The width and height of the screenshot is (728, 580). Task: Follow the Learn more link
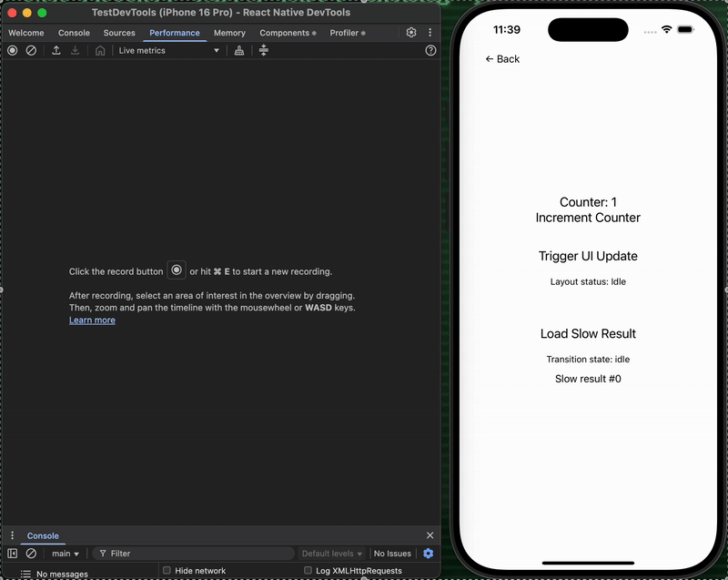click(x=92, y=321)
